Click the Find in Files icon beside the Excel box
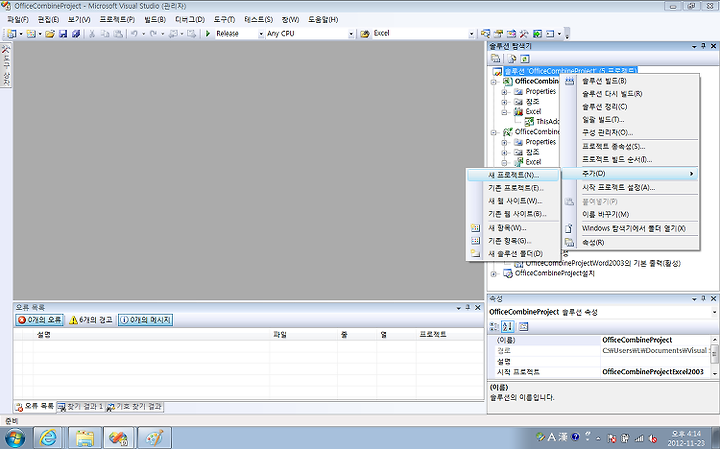 coord(365,34)
